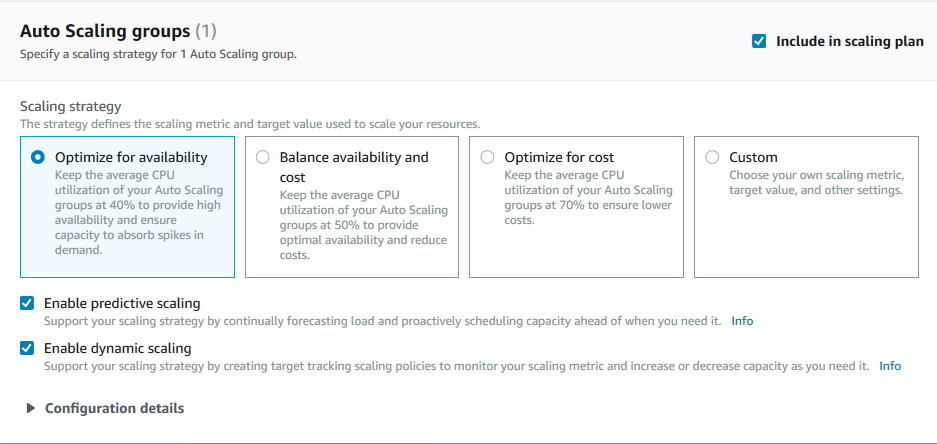Toggle the Enable dynamic scaling checkbox

coord(27,348)
